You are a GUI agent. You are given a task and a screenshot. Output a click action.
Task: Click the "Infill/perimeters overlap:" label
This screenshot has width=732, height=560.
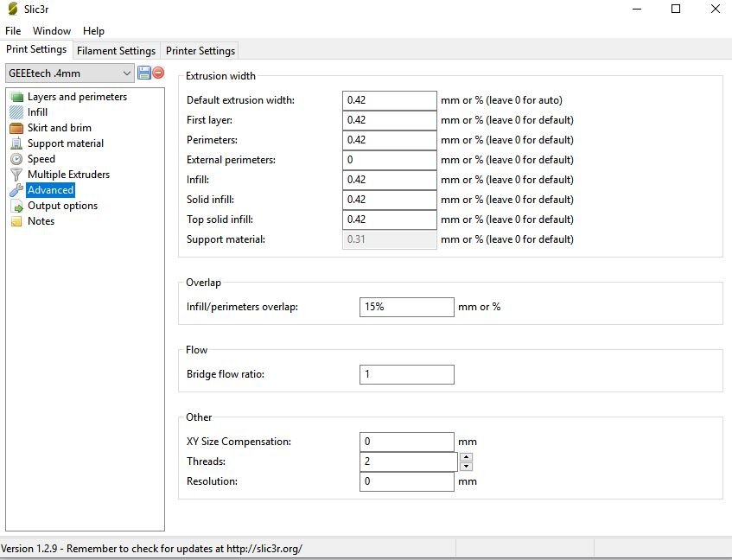point(242,307)
